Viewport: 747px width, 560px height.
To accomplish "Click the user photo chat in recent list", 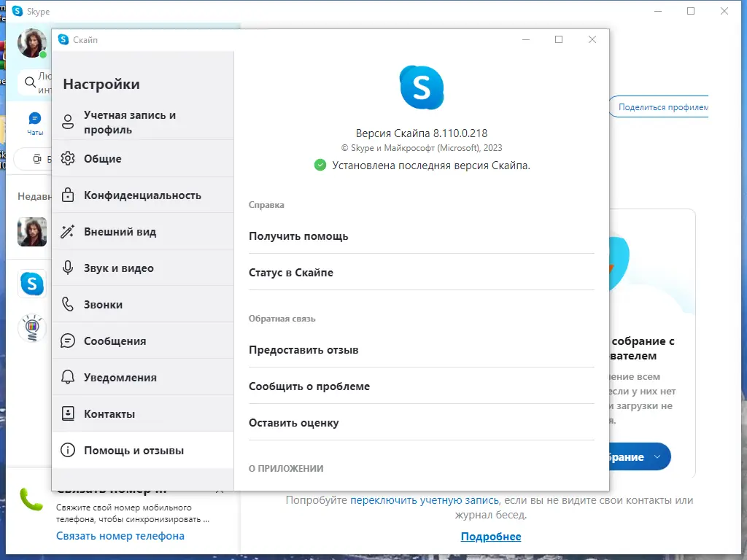I will tap(32, 232).
